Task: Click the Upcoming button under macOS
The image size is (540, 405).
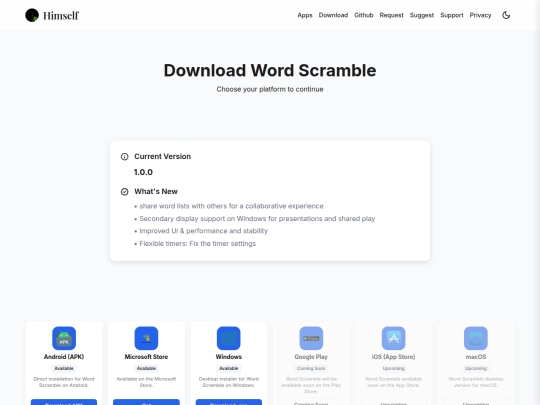Action: pyautogui.click(x=476, y=402)
